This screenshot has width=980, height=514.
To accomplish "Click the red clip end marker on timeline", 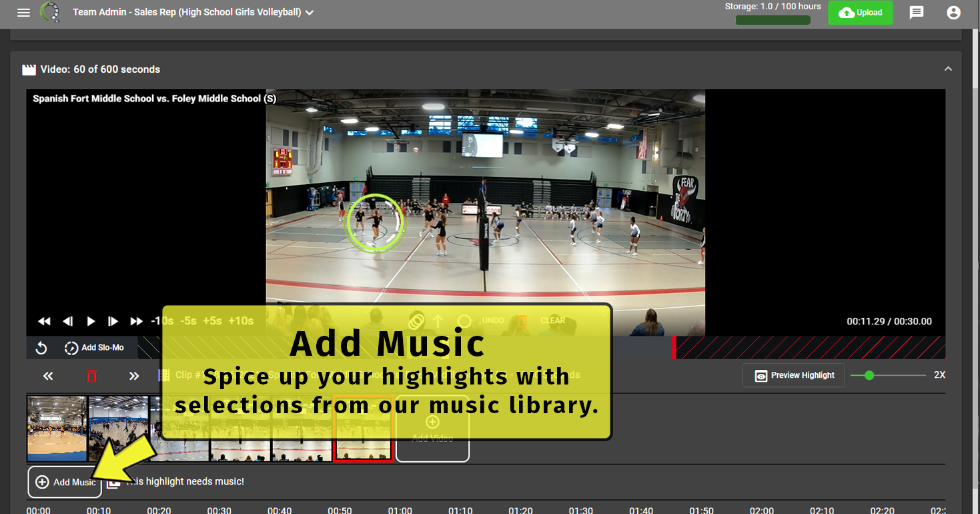I will [674, 347].
